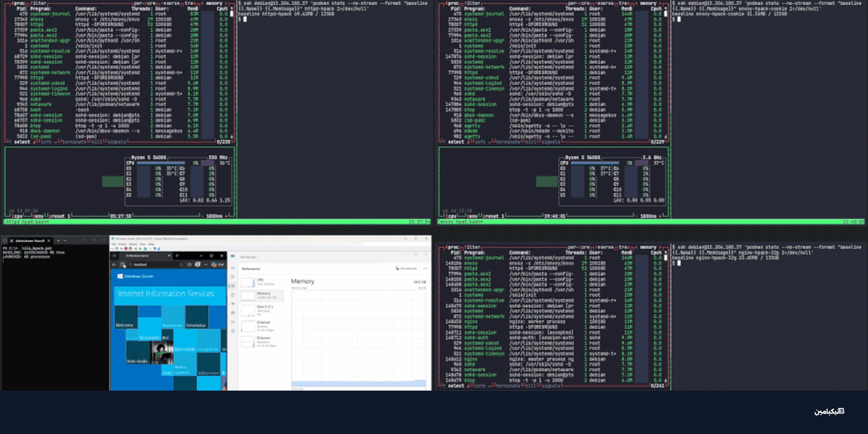The height and width of the screenshot is (434, 868).
Task: Click select-up arrow in httpd-hpack btop pane
Action: pyautogui.click(x=10, y=142)
